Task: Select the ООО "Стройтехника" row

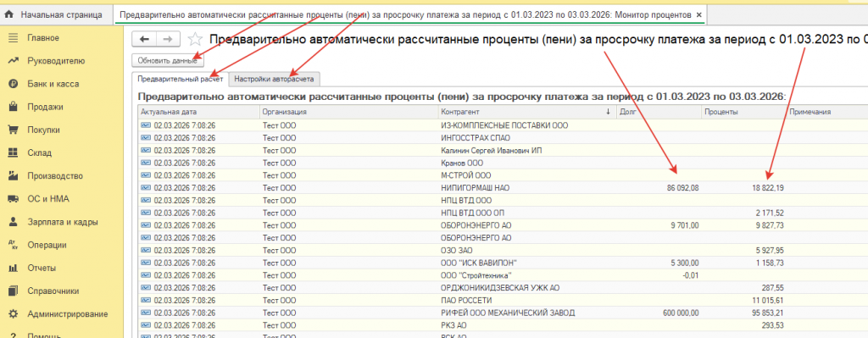Action: [503, 275]
